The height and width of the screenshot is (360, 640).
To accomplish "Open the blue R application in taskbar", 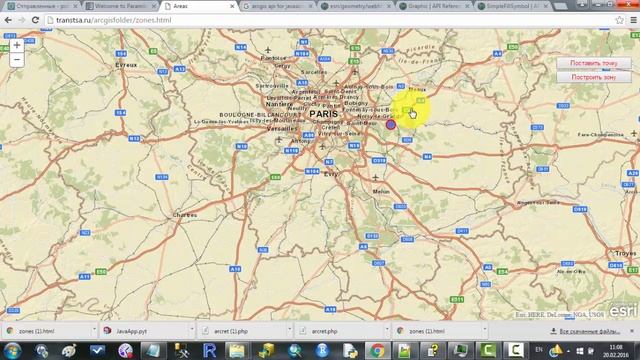I will (x=209, y=351).
